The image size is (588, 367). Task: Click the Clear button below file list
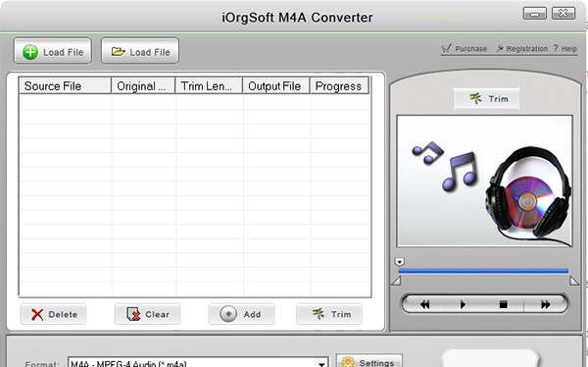(148, 314)
